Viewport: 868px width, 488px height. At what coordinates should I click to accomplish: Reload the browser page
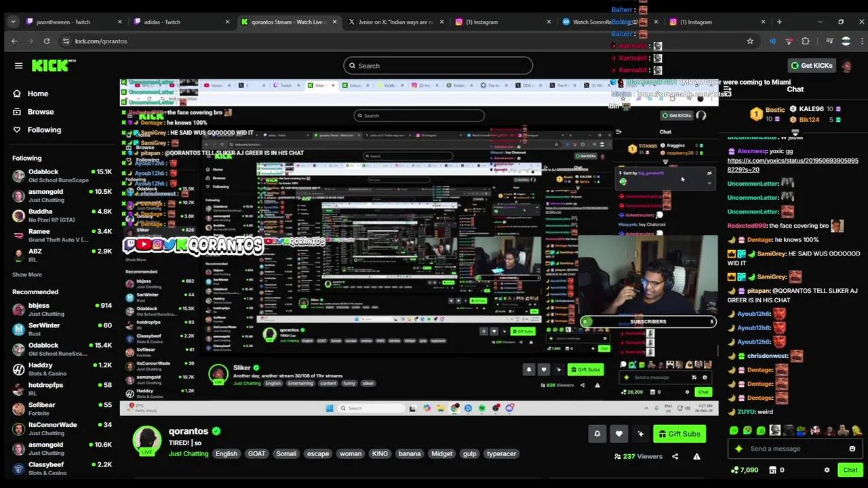[x=46, y=41]
